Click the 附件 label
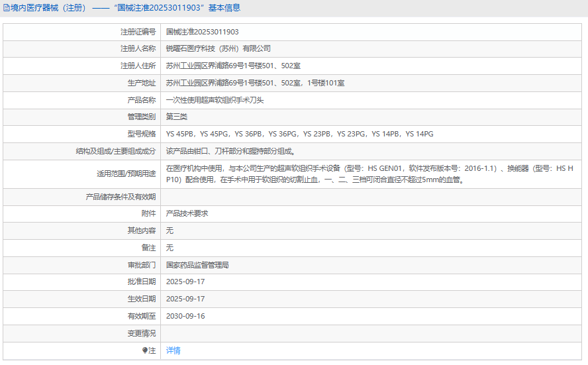 pyautogui.click(x=148, y=213)
